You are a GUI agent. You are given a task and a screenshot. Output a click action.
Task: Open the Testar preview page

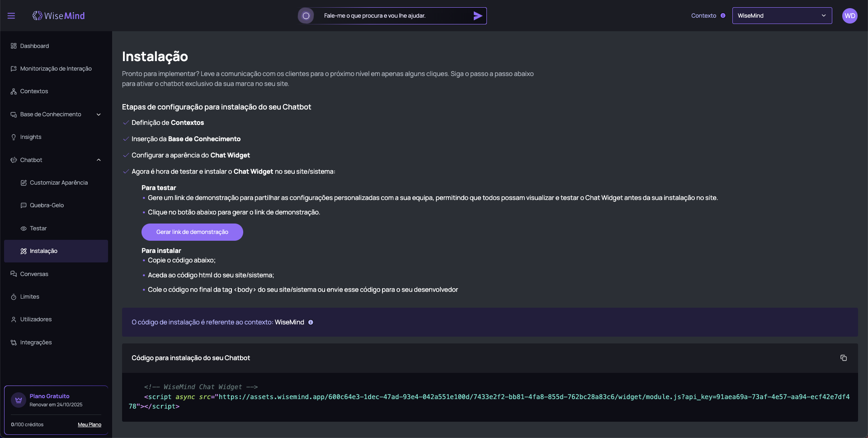click(x=38, y=229)
